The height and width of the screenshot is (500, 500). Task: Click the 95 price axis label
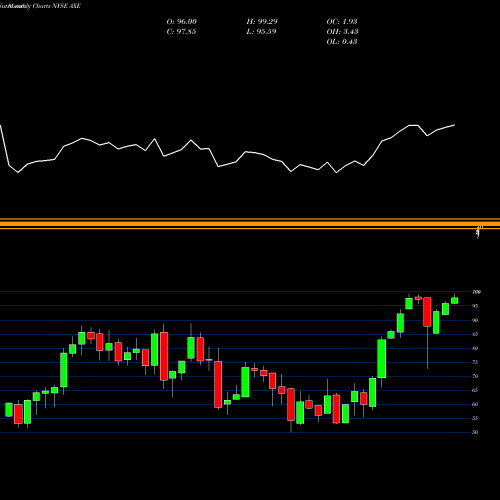pos(475,306)
